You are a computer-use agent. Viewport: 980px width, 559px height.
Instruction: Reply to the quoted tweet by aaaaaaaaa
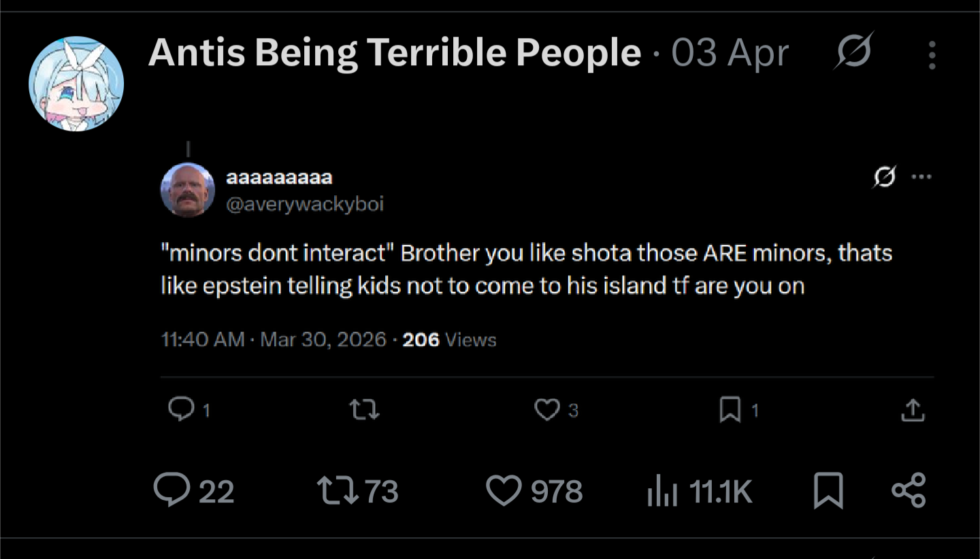[181, 409]
